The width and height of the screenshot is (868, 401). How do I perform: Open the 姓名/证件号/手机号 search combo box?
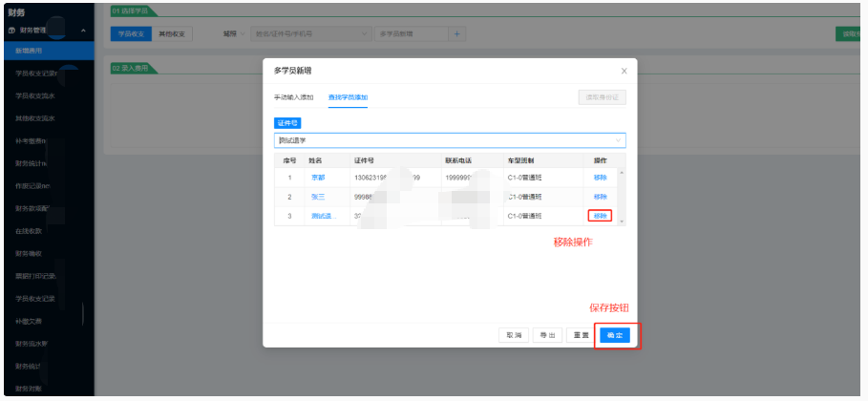[311, 33]
